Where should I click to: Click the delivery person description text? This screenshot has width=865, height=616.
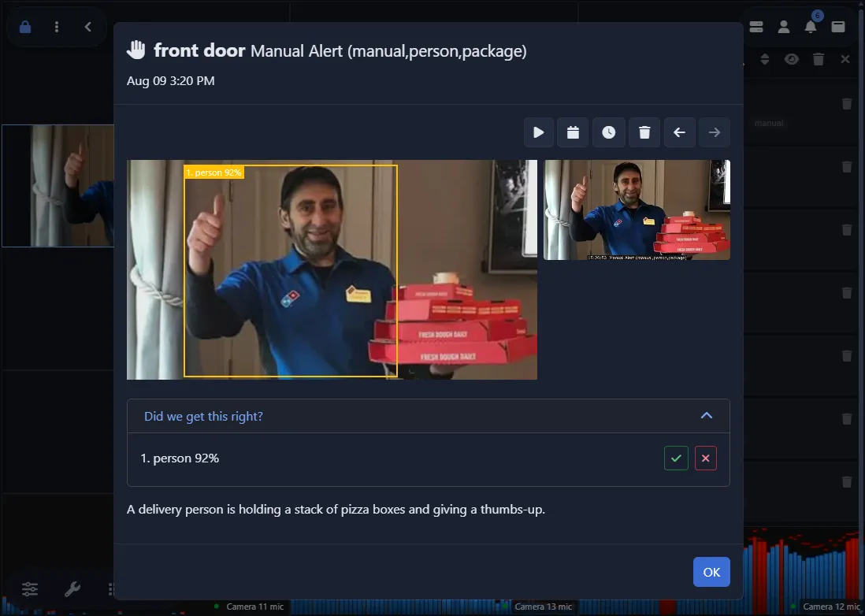coord(336,510)
